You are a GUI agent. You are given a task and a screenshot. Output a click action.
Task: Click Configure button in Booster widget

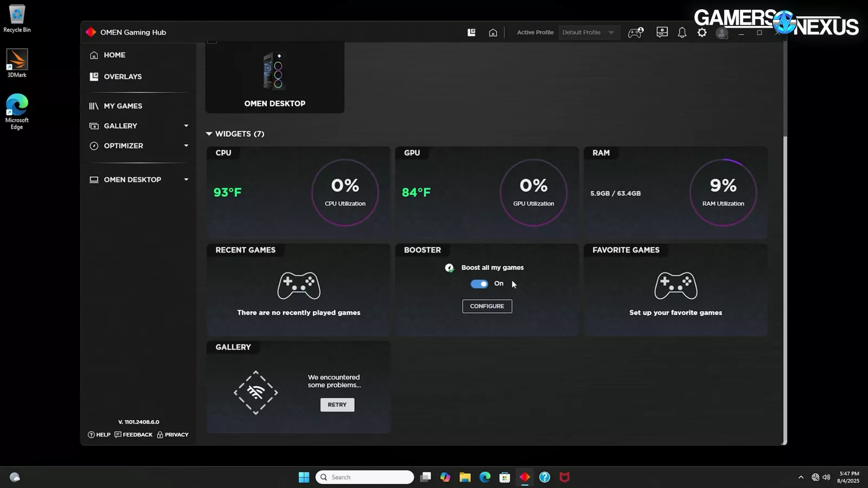click(487, 306)
